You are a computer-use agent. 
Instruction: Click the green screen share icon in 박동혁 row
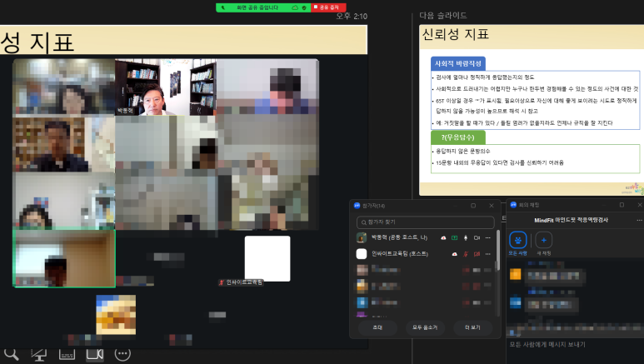(x=454, y=238)
